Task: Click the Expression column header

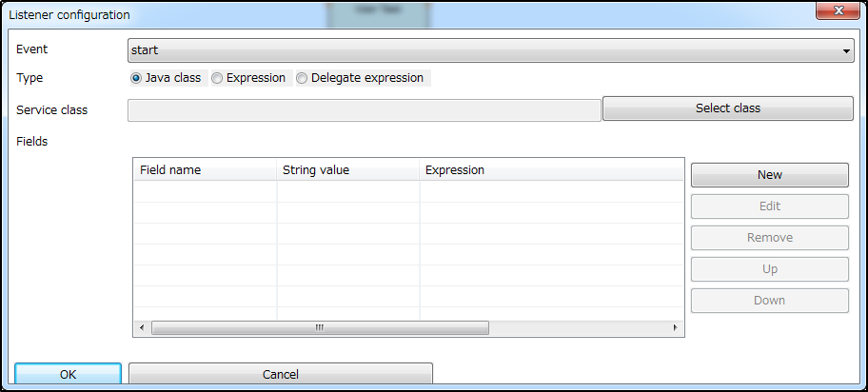Action: (551, 170)
